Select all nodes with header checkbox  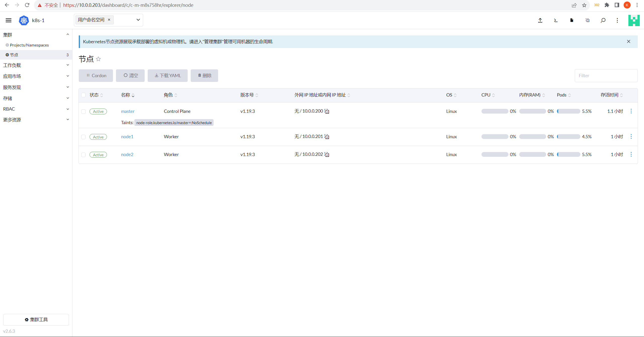[84, 95]
